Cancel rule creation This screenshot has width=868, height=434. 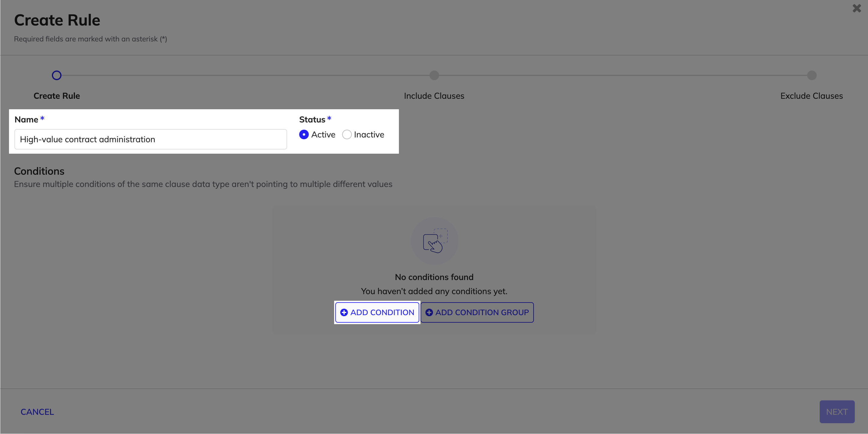point(37,412)
